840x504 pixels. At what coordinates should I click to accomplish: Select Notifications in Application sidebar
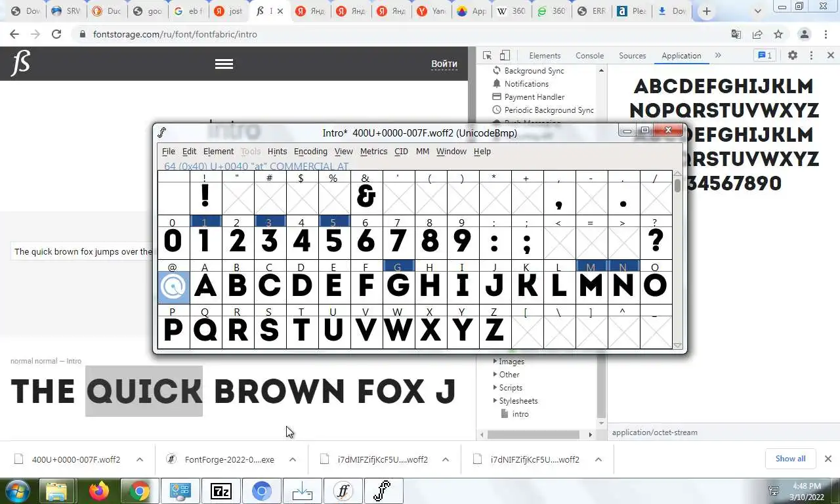tap(526, 84)
